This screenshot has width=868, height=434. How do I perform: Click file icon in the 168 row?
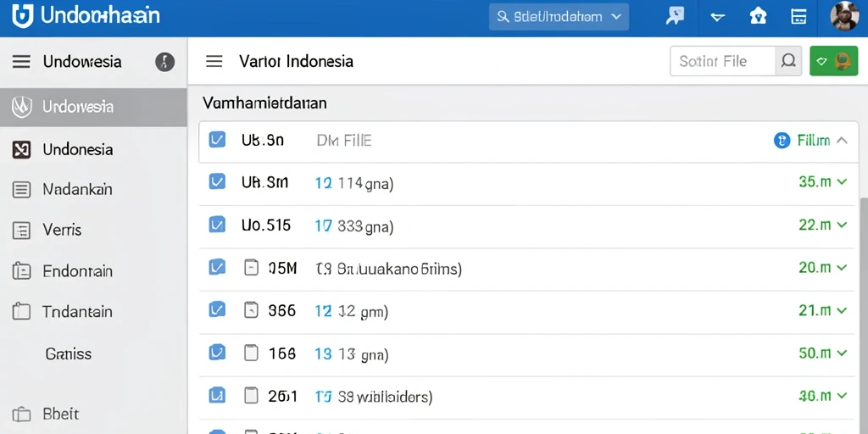251,353
